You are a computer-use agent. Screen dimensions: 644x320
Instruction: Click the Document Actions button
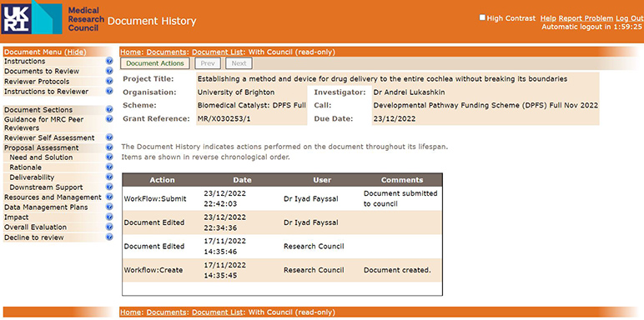(x=155, y=63)
